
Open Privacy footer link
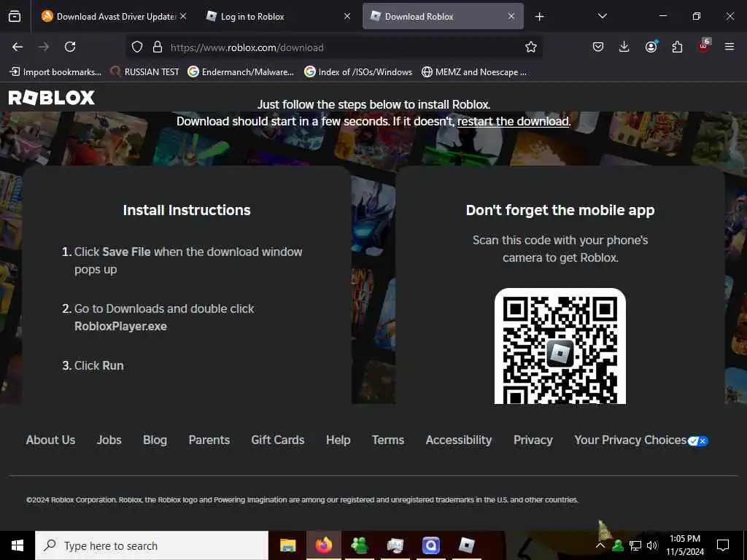pyautogui.click(x=533, y=440)
